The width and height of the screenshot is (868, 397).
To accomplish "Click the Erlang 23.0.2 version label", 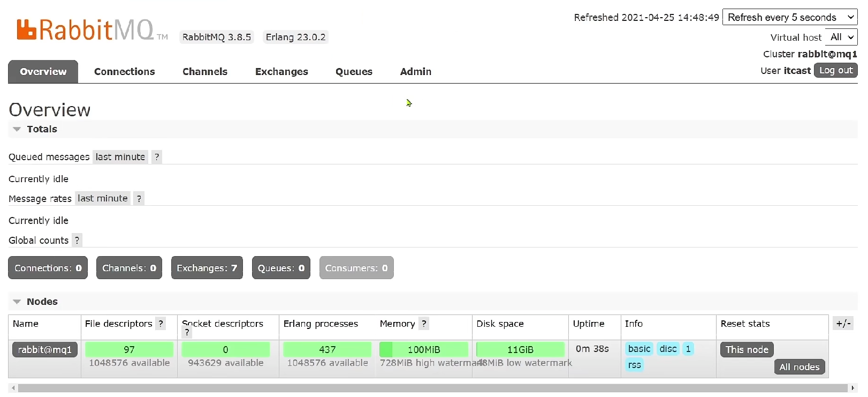I will pos(295,37).
